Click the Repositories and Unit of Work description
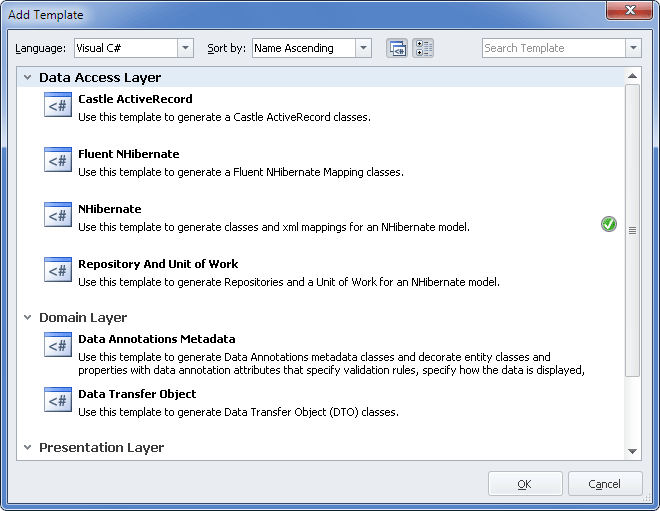This screenshot has width=660, height=511. tap(289, 282)
